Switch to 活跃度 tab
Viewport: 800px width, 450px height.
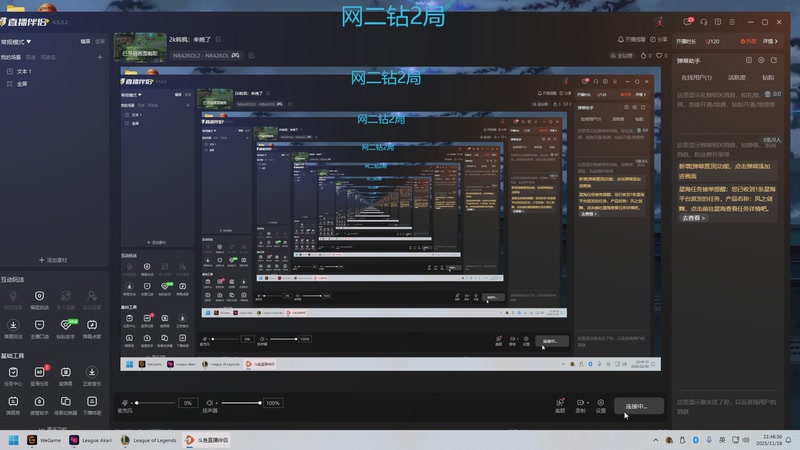(x=737, y=78)
